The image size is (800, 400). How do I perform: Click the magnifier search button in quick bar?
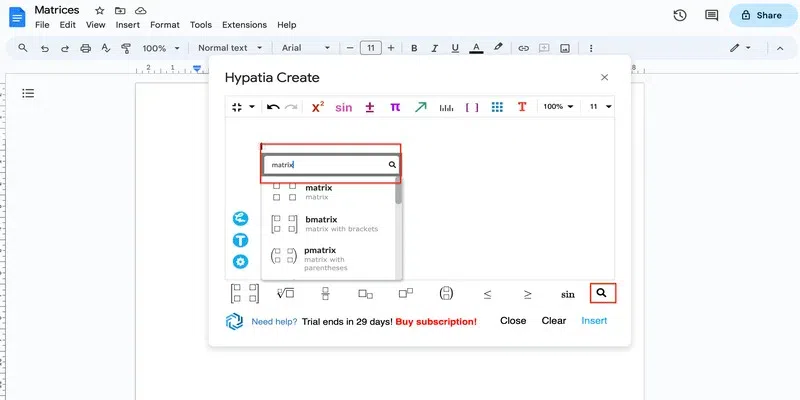[x=603, y=293]
